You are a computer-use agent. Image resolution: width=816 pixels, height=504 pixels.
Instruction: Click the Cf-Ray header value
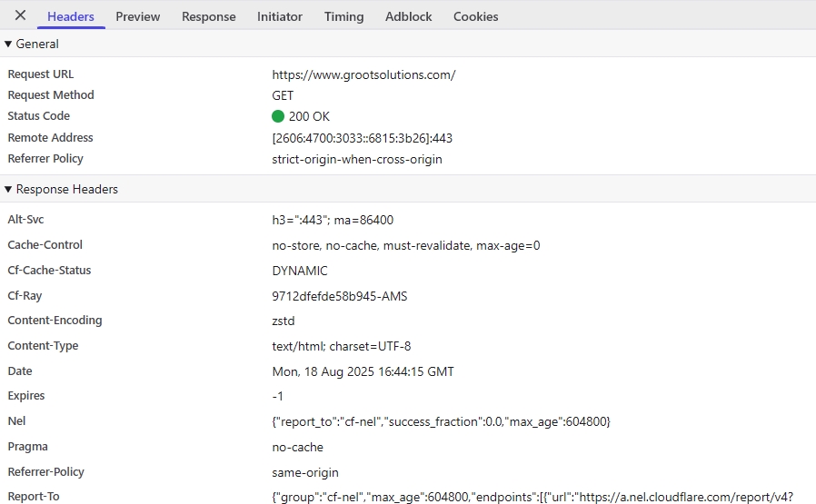[335, 296]
